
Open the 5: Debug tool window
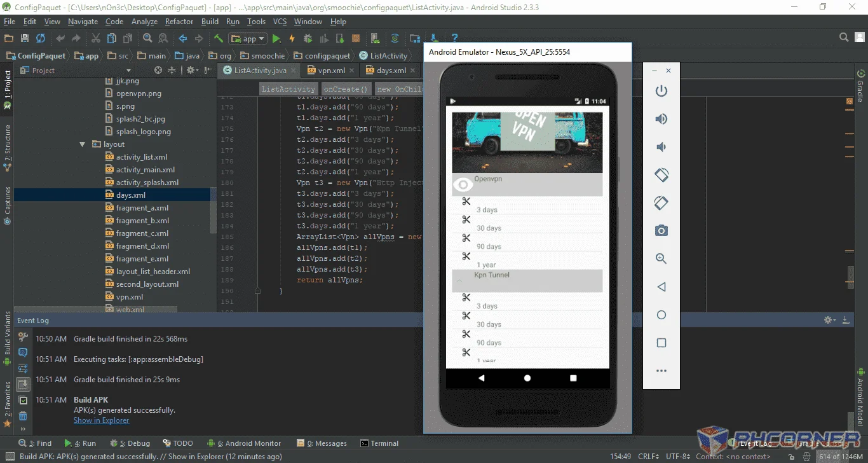[130, 443]
